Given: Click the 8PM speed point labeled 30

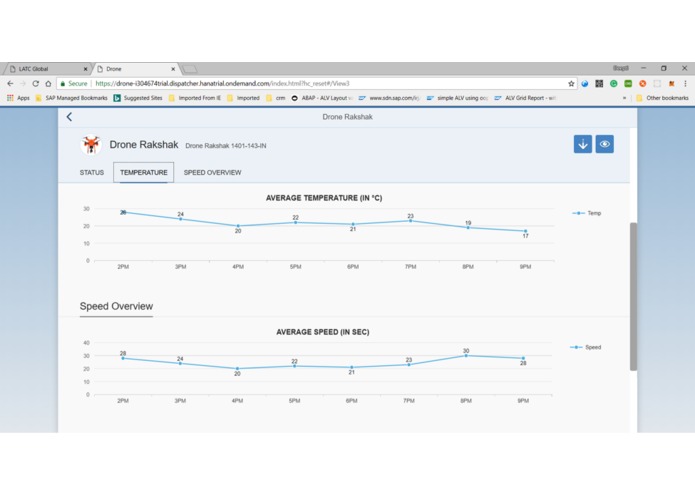Looking at the screenshot, I should [466, 355].
